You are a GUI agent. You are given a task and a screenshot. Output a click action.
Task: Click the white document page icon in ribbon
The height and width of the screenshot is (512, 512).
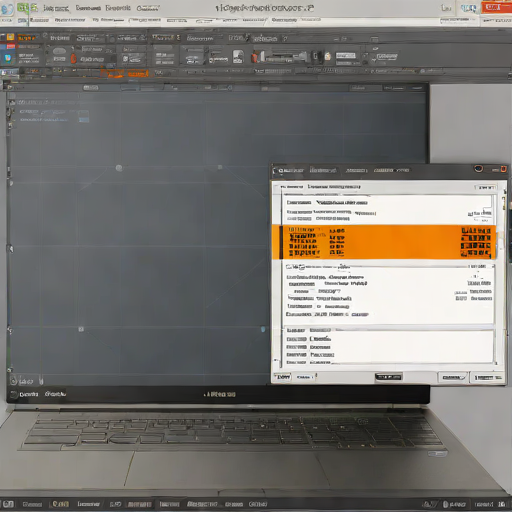(x=238, y=56)
